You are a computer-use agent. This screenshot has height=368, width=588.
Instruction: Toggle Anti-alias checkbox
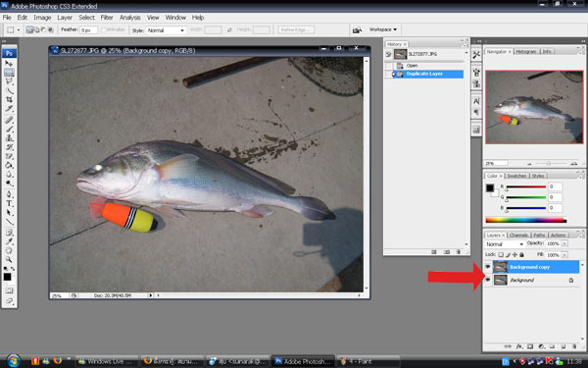(x=104, y=29)
